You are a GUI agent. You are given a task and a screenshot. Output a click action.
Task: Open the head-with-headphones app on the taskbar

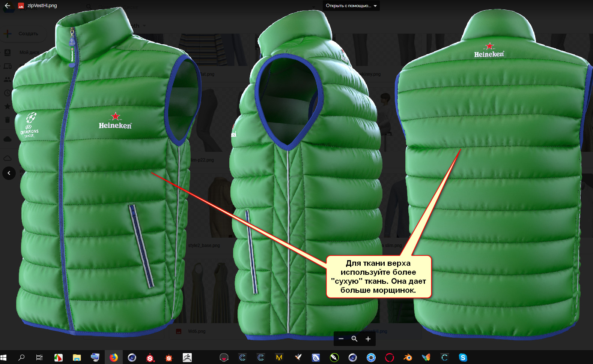click(x=224, y=358)
